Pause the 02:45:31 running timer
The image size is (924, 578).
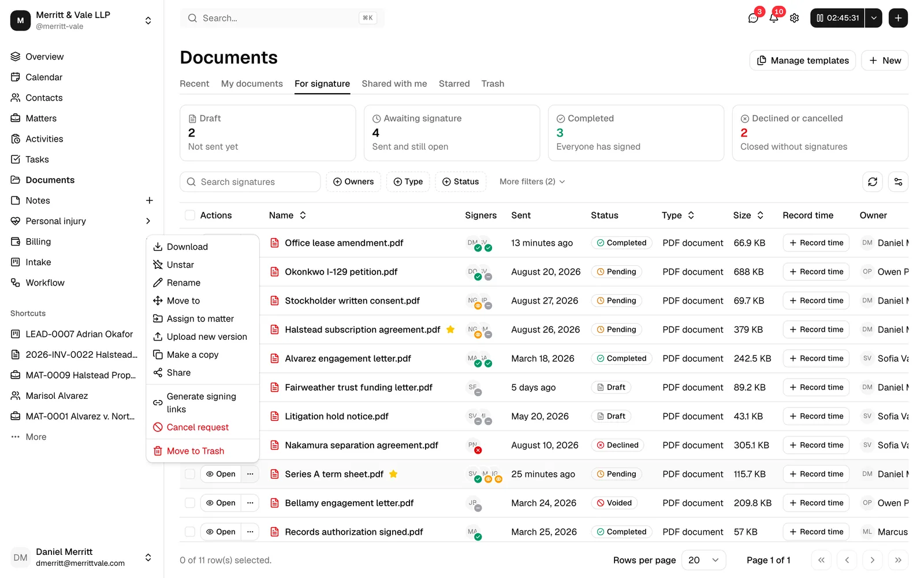click(837, 18)
